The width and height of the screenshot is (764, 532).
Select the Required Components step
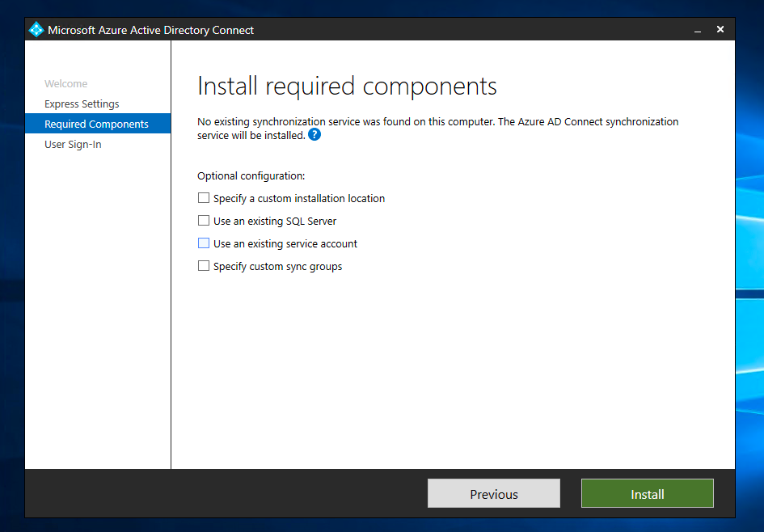click(x=98, y=124)
